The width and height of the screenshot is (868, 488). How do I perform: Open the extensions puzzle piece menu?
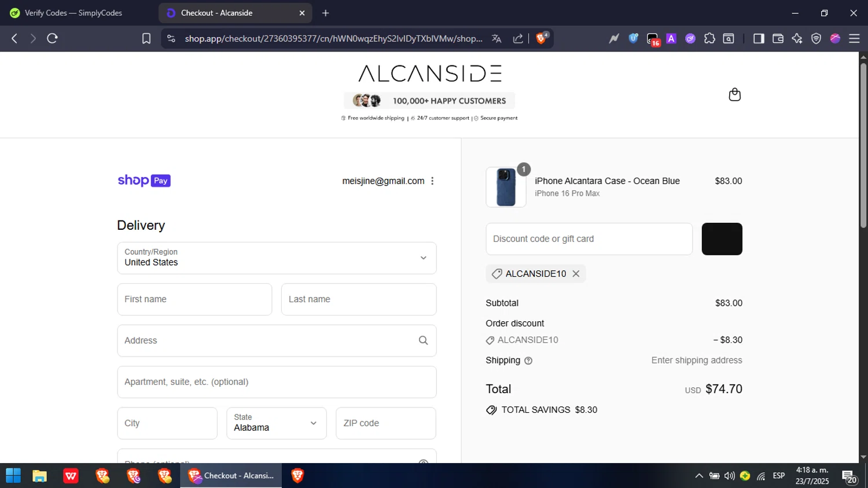coord(709,38)
